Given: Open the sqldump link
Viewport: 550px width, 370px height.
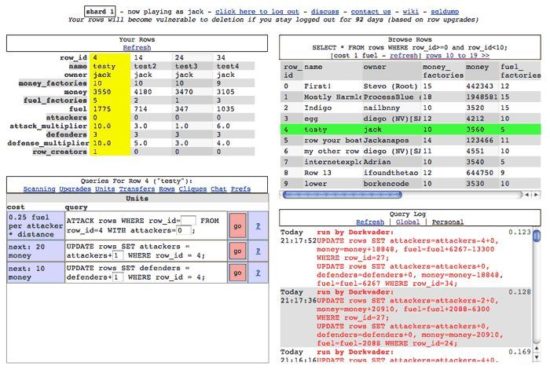Looking at the screenshot, I should 444,12.
